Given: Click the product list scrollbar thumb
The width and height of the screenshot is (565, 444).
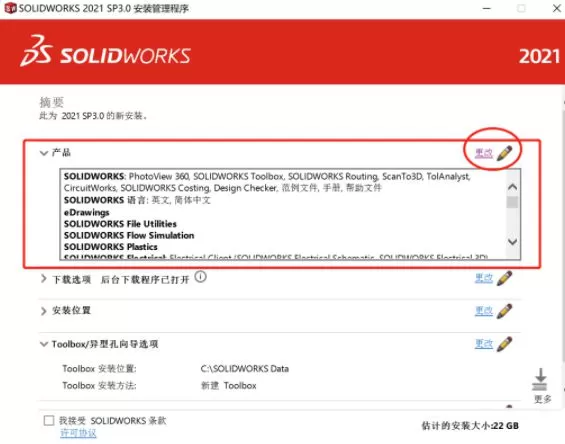Looking at the screenshot, I should pyautogui.click(x=512, y=202).
